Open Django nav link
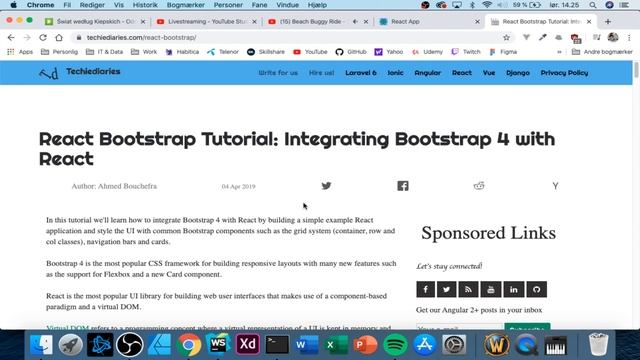The width and height of the screenshot is (640, 360). click(518, 73)
